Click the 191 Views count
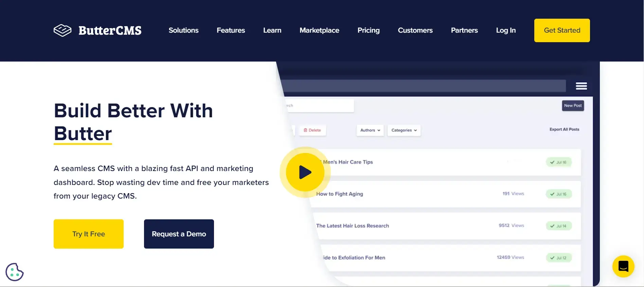This screenshot has height=287, width=644. (513, 193)
